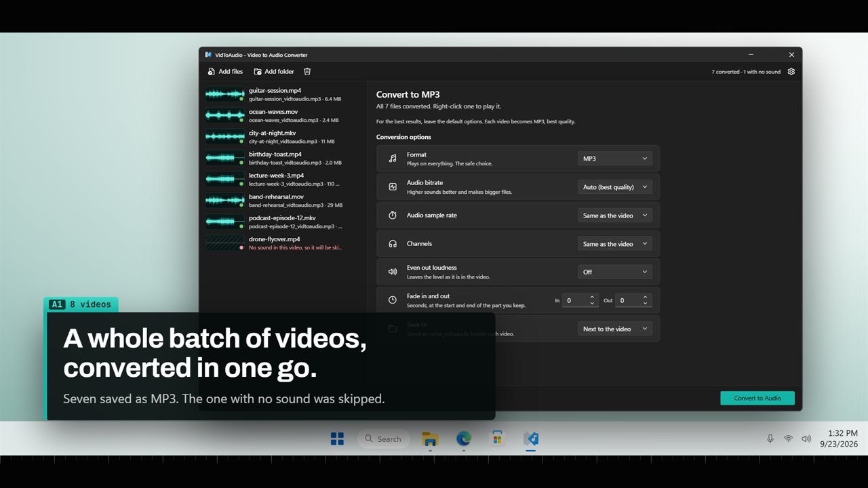Click the Add files button
Image resolution: width=868 pixels, height=488 pixels.
coord(225,71)
